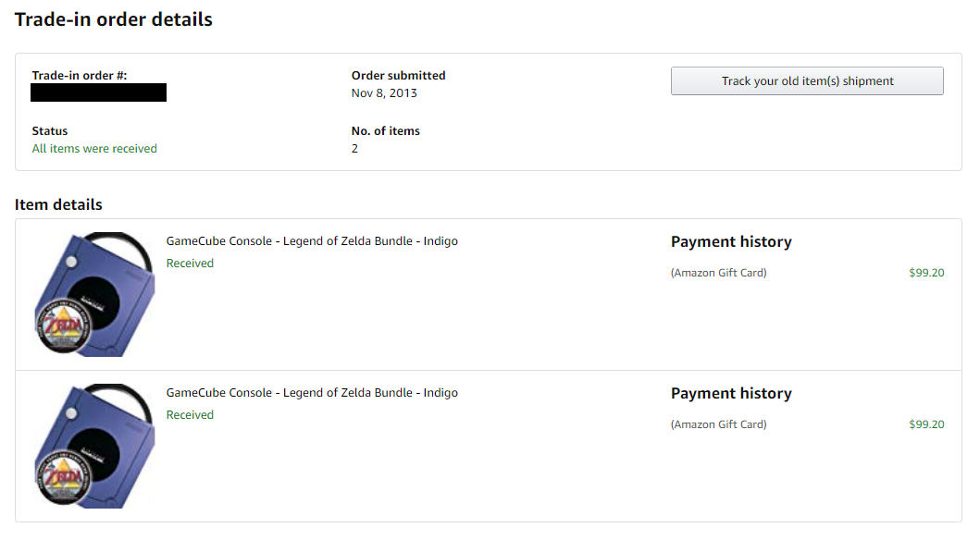This screenshot has height=540, width=980.
Task: Select the second GameCube Console Zelda Bundle title
Action: tap(312, 393)
